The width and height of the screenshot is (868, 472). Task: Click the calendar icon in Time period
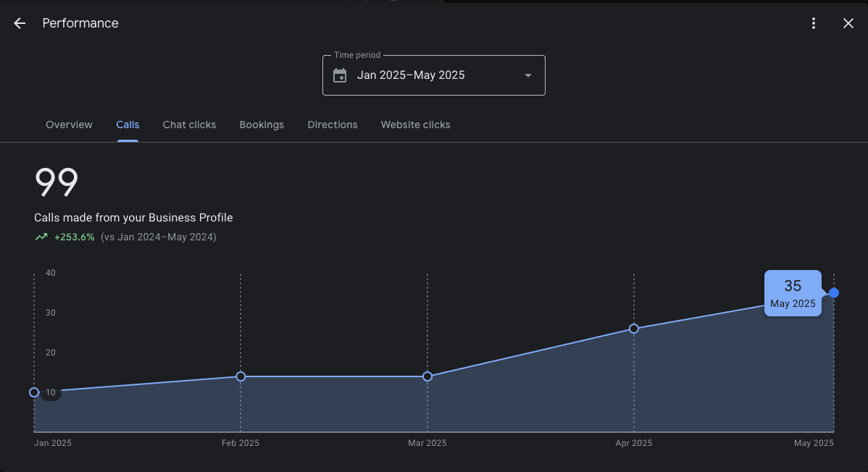tap(340, 75)
